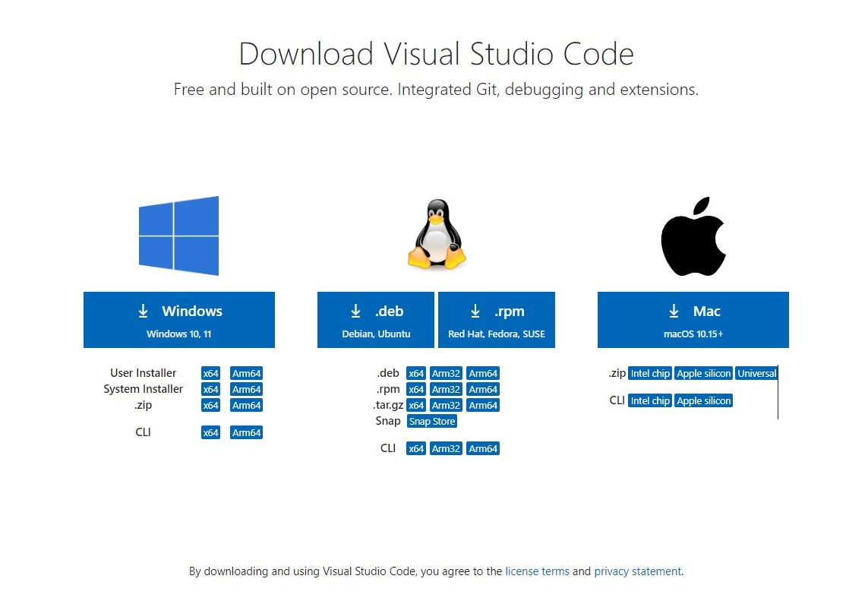Get Linux .tar.gz Arm64 archive
Screen dimensions: 868x601
coord(483,406)
